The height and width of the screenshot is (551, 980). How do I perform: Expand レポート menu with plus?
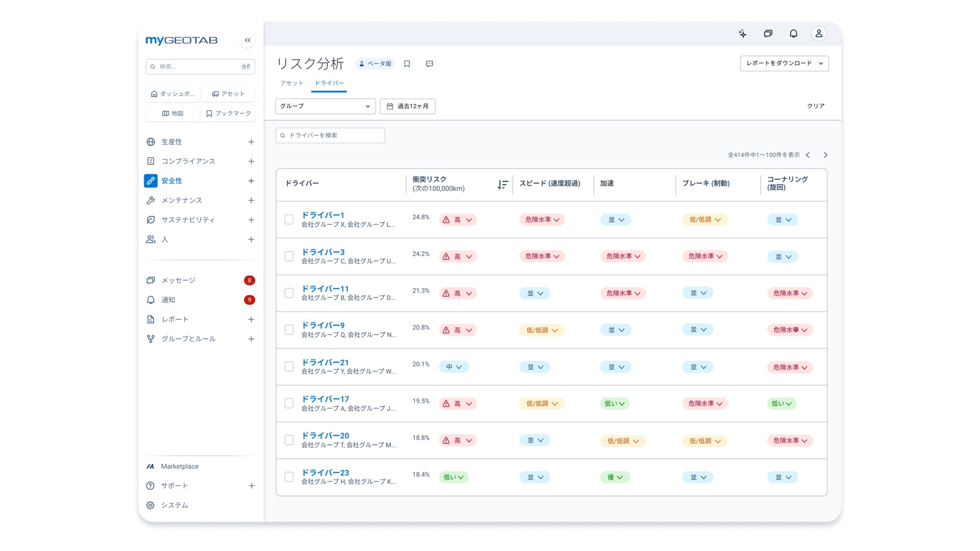pos(251,319)
